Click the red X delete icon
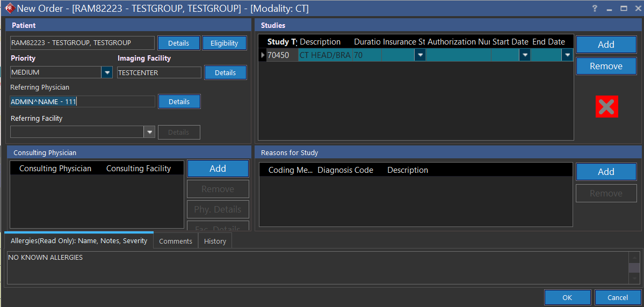This screenshot has height=307, width=644. pyautogui.click(x=606, y=106)
